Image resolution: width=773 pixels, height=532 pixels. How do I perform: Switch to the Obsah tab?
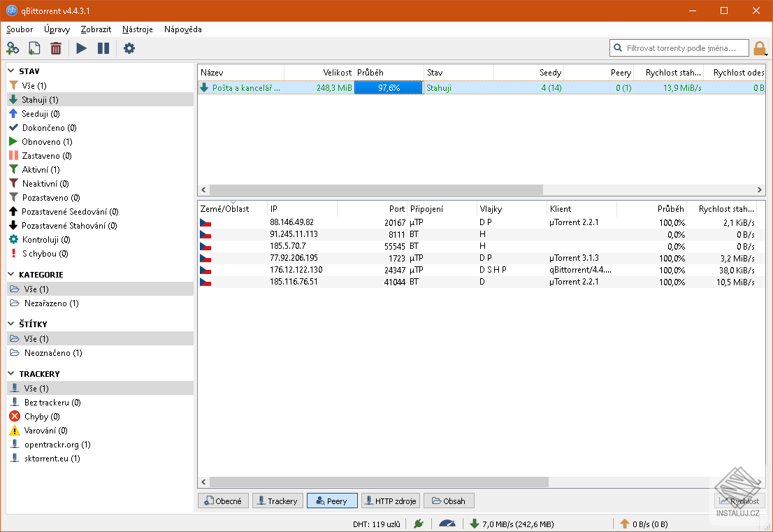[x=449, y=501]
